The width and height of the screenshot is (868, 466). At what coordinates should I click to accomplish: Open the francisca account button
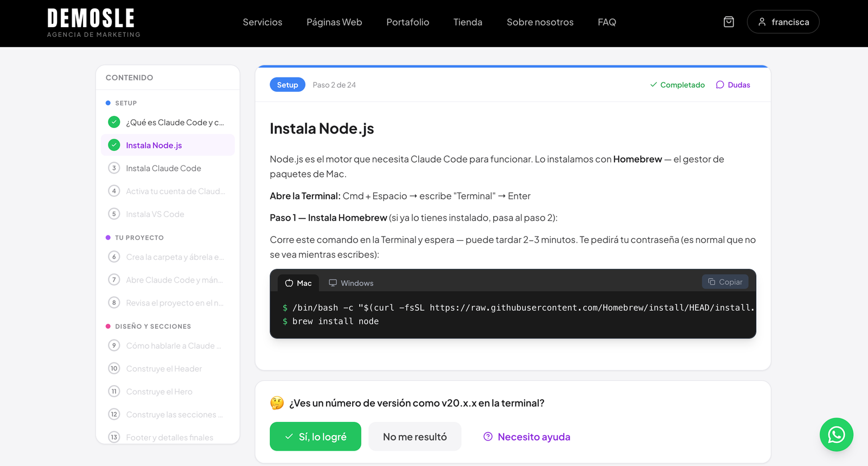click(783, 22)
